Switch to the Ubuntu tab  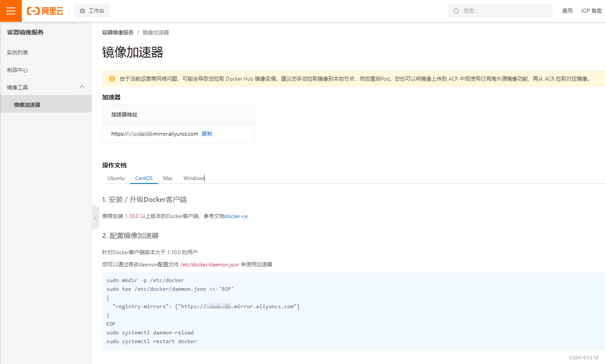(116, 178)
